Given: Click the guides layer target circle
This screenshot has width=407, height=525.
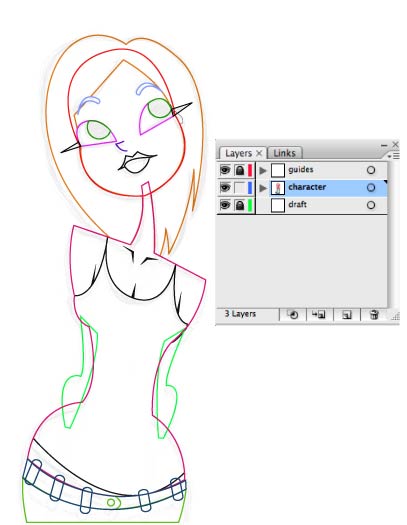Looking at the screenshot, I should (x=371, y=170).
